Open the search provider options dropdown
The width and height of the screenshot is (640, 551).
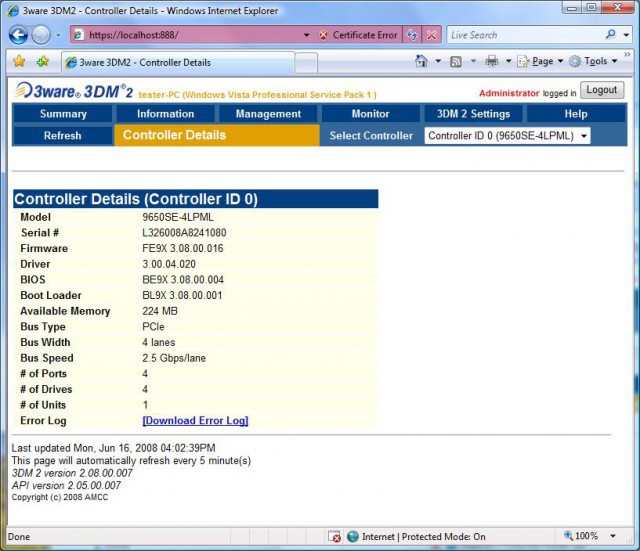click(x=626, y=35)
